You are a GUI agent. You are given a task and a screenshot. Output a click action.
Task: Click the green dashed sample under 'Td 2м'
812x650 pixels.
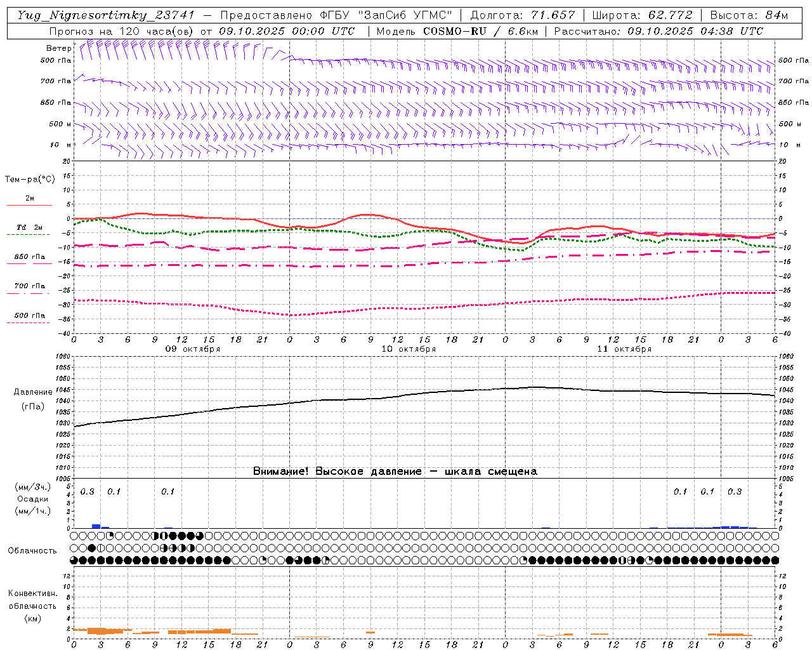[29, 234]
